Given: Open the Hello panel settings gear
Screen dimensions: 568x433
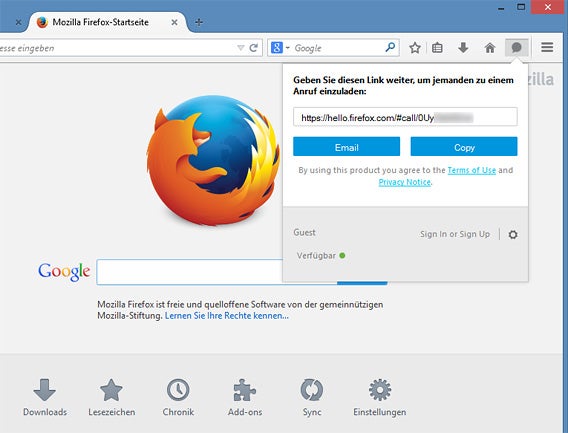Looking at the screenshot, I should pos(513,234).
